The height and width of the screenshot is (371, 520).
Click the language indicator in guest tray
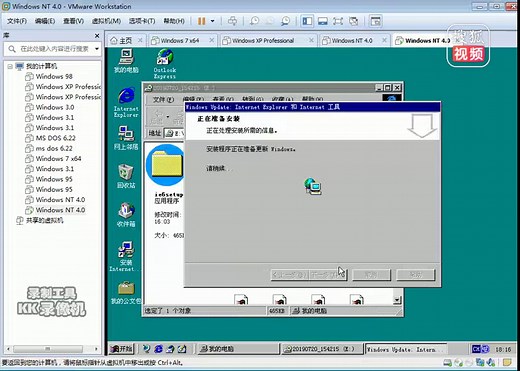(476, 349)
